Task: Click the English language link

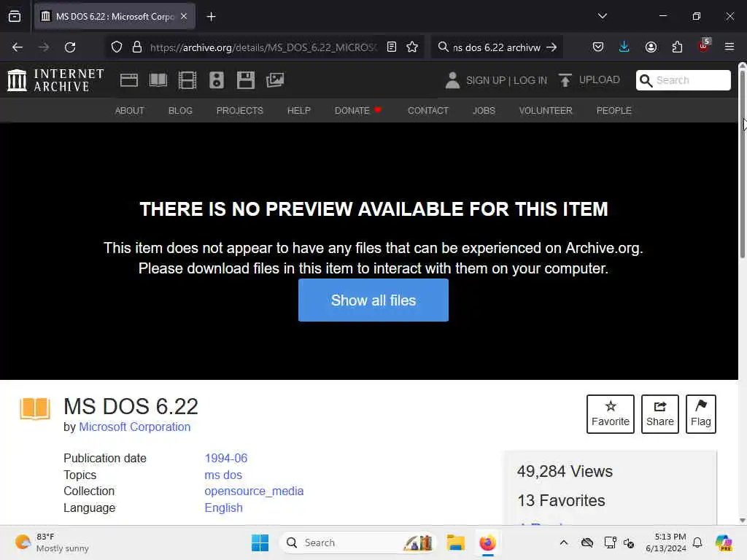Action: coord(223,507)
